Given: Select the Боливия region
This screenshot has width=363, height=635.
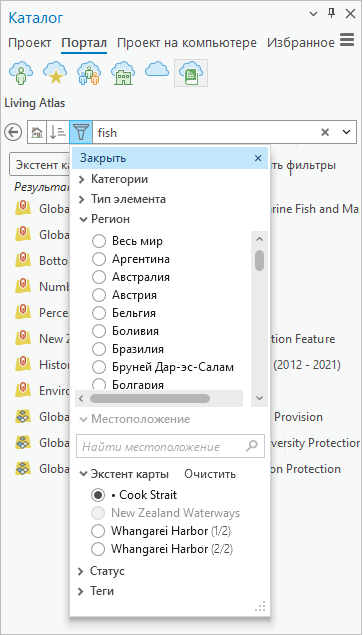Looking at the screenshot, I should pyautogui.click(x=99, y=331).
